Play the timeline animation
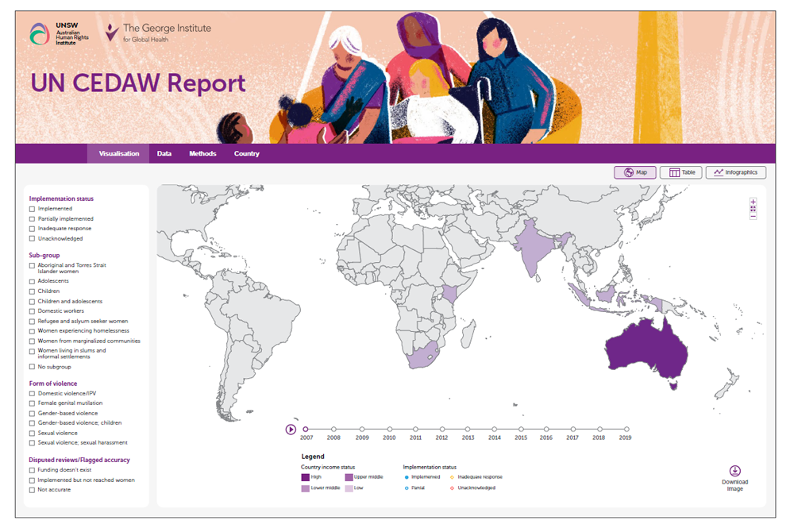 [x=291, y=430]
